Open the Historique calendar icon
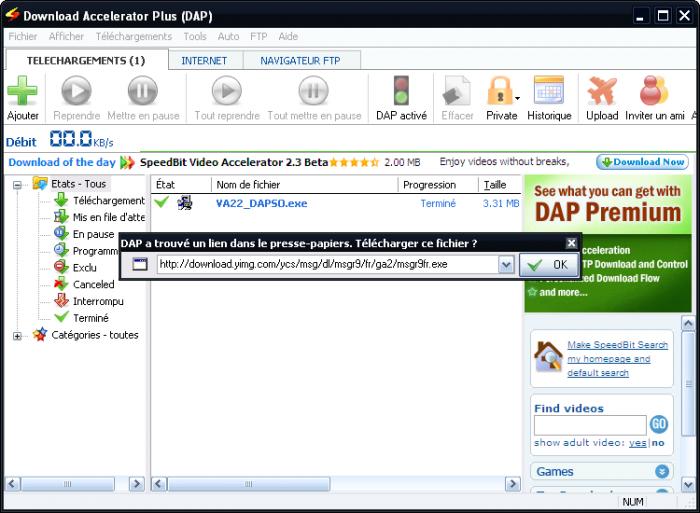700x513 pixels. tap(549, 91)
